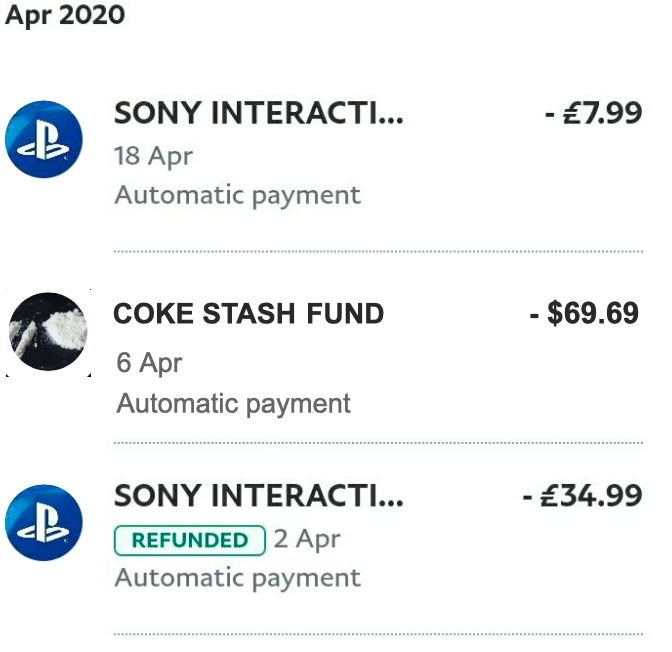Open the COKE STASH FUND profile picture

tap(48, 333)
